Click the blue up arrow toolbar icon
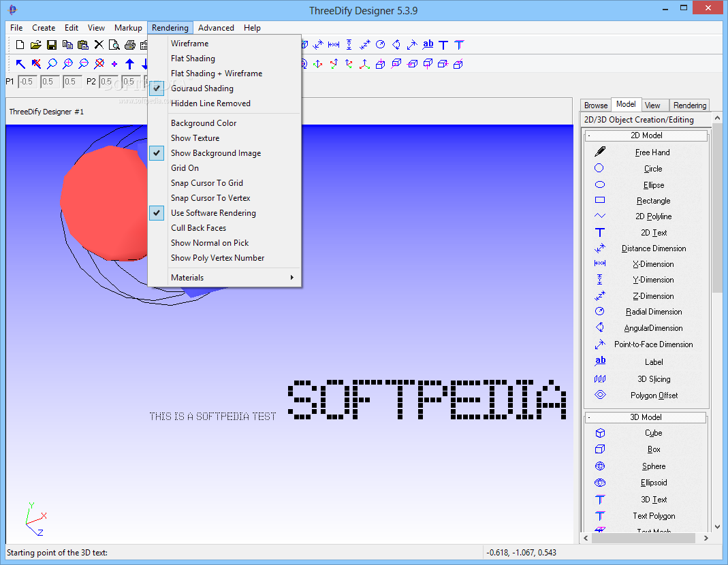The height and width of the screenshot is (565, 728). click(130, 63)
